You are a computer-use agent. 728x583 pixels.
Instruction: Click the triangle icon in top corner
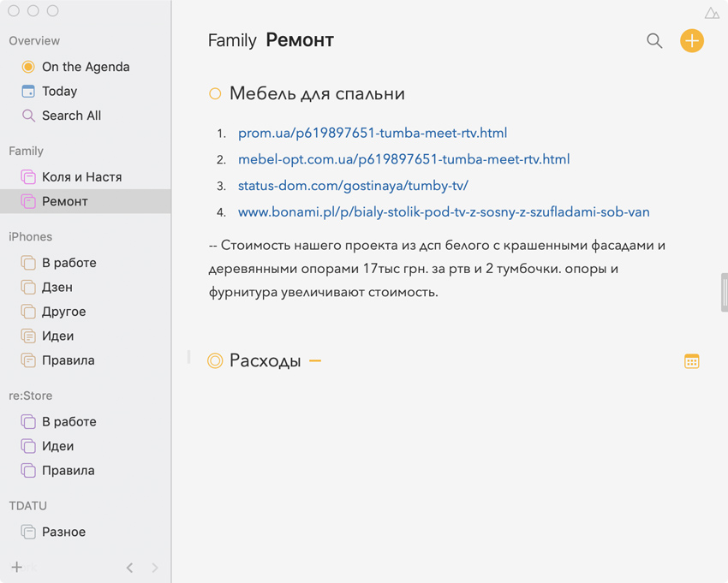click(712, 13)
